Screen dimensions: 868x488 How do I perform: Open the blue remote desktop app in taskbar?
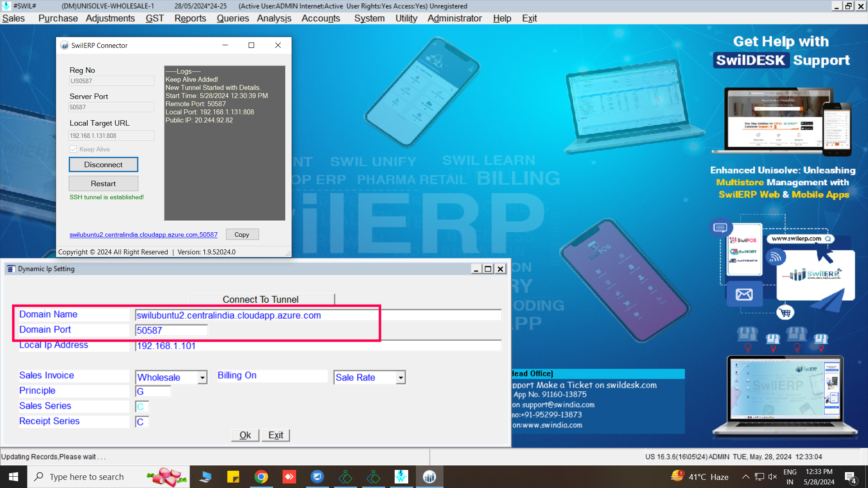click(x=317, y=477)
